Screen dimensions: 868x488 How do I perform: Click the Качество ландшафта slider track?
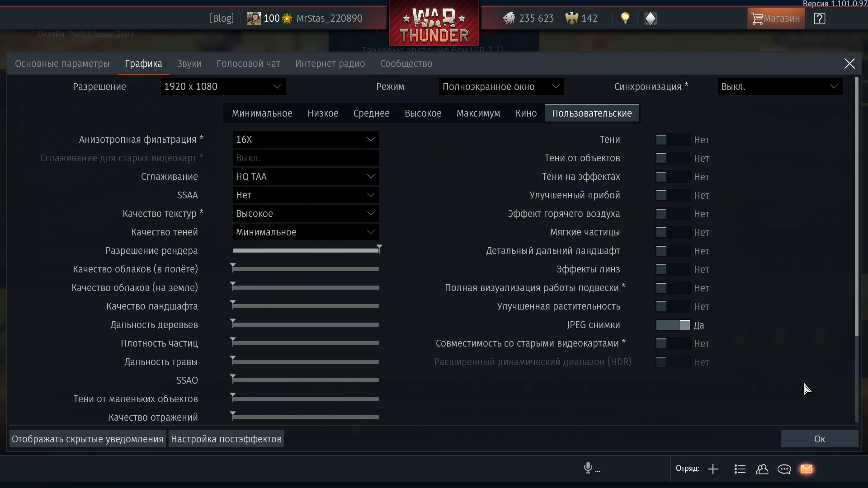pos(306,306)
